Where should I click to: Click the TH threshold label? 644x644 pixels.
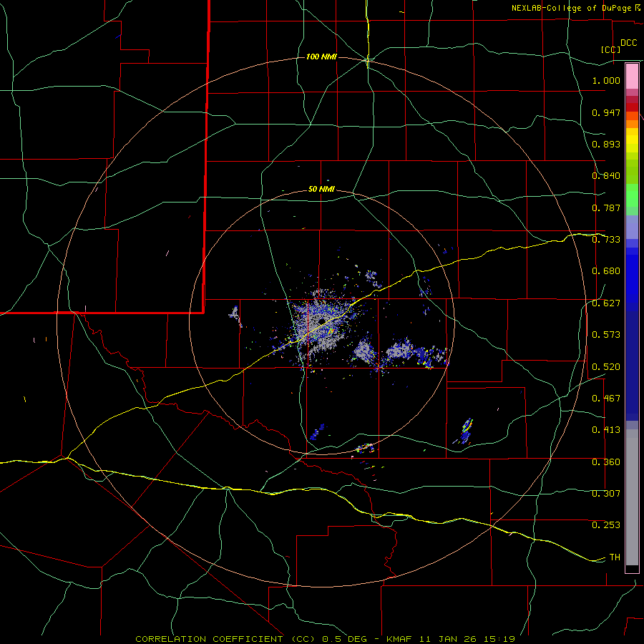coord(615,557)
